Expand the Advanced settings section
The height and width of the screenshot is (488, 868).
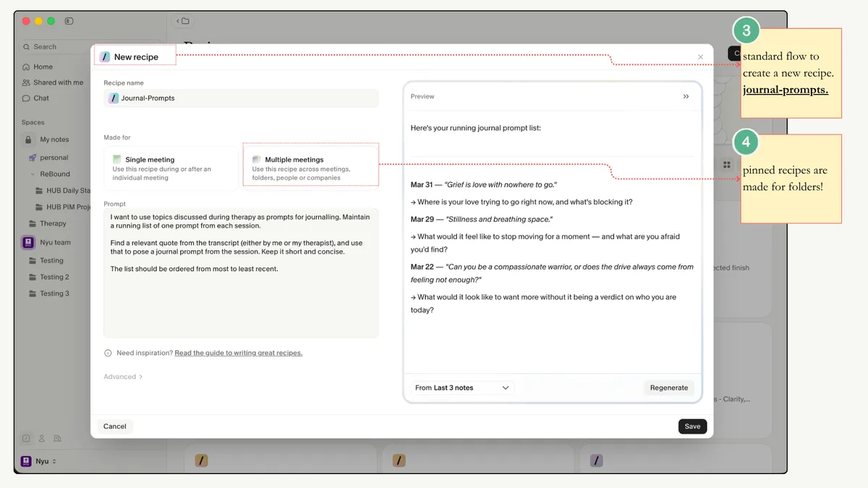click(x=123, y=377)
